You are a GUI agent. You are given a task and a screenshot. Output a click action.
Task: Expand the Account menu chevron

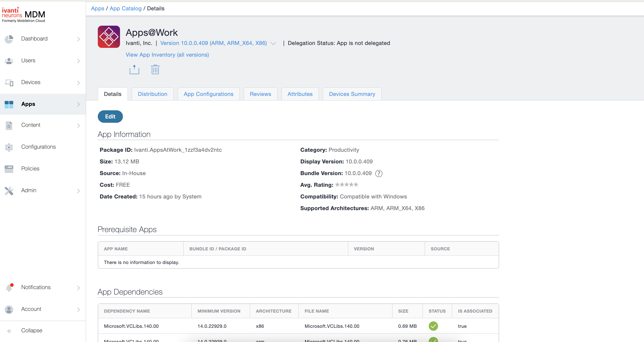coord(78,310)
